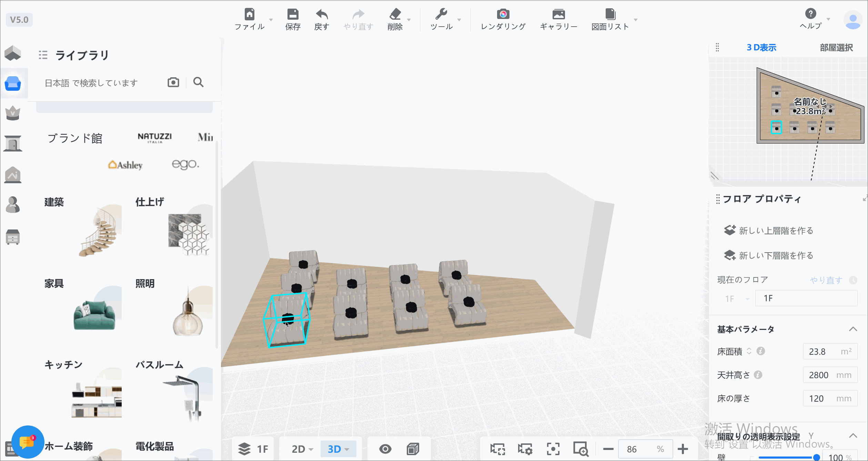Image resolution: width=868 pixels, height=461 pixels.
Task: Open the AI design sidebar icon
Action: (13, 175)
